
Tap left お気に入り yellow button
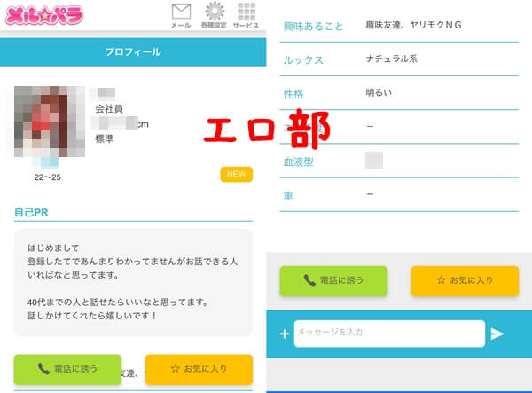[x=199, y=369]
